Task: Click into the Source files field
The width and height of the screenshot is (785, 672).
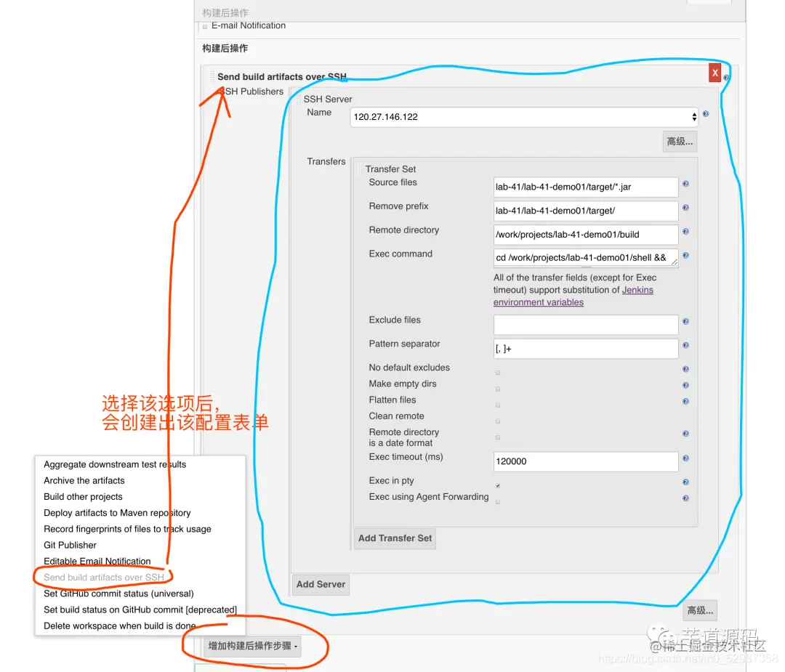Action: (586, 187)
